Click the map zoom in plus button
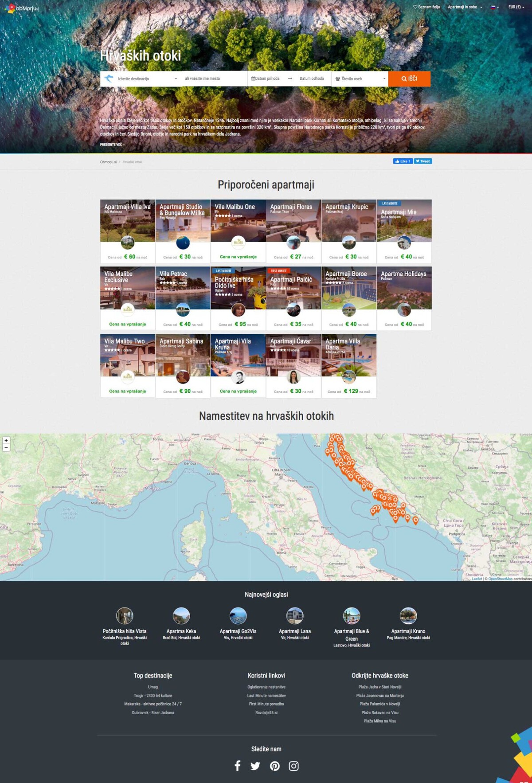The width and height of the screenshot is (532, 783). (x=6, y=440)
